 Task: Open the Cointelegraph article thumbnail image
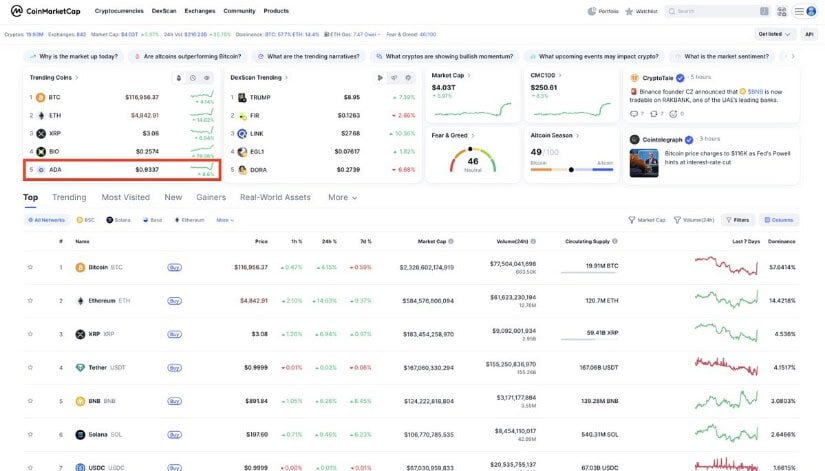point(644,163)
